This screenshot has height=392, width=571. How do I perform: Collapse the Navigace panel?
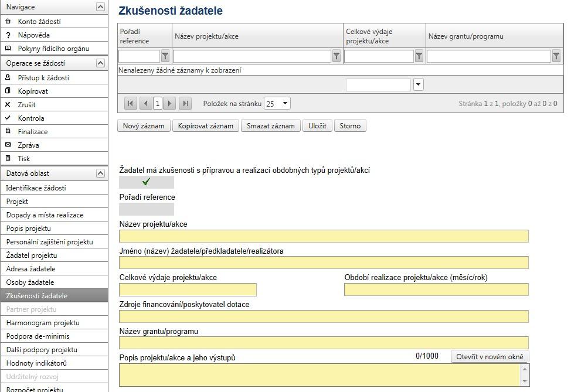(x=100, y=7)
